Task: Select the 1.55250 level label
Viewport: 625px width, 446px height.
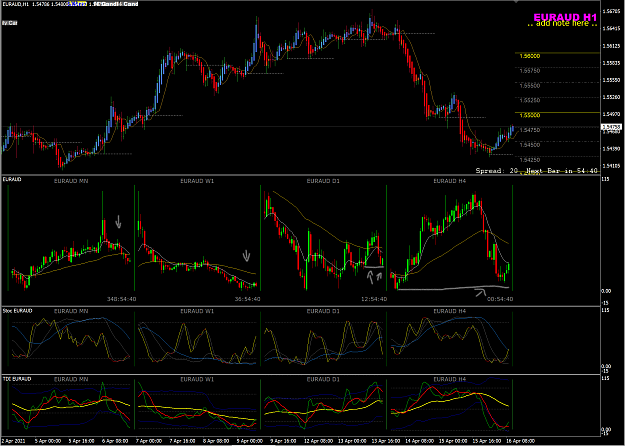Action: click(x=530, y=100)
